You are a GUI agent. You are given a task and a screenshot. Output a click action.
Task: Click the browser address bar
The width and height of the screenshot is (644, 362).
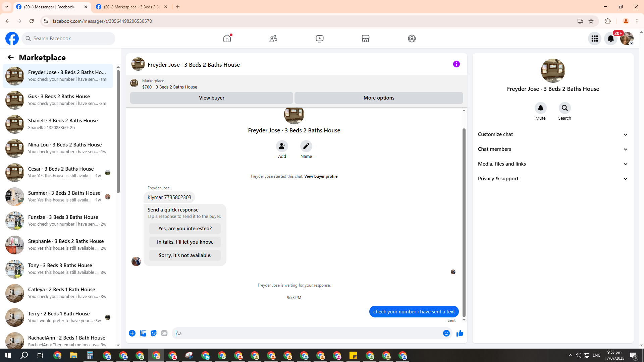[312, 21]
